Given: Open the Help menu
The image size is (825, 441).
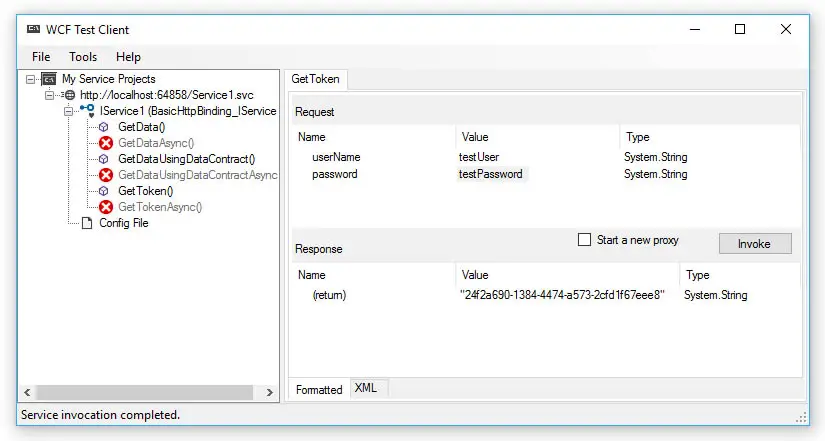Looking at the screenshot, I should tap(128, 57).
